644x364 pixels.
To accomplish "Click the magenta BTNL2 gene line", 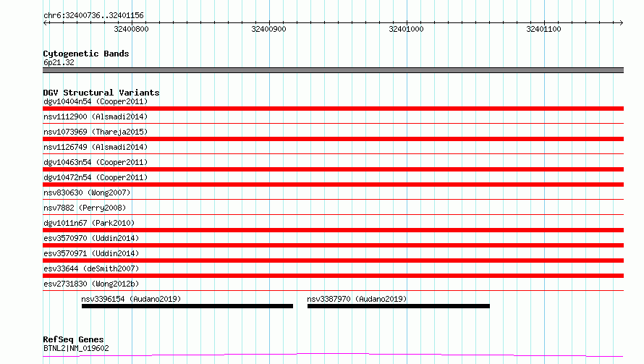I will (333, 355).
